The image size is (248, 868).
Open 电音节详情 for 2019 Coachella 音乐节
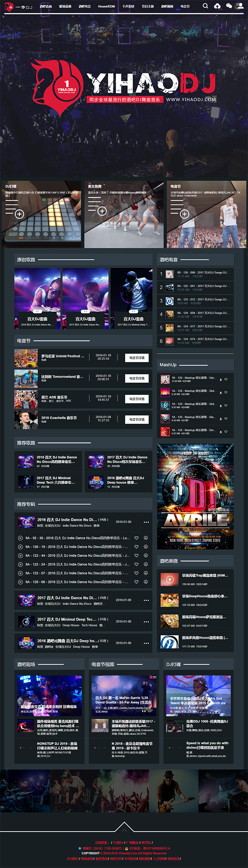137,419
